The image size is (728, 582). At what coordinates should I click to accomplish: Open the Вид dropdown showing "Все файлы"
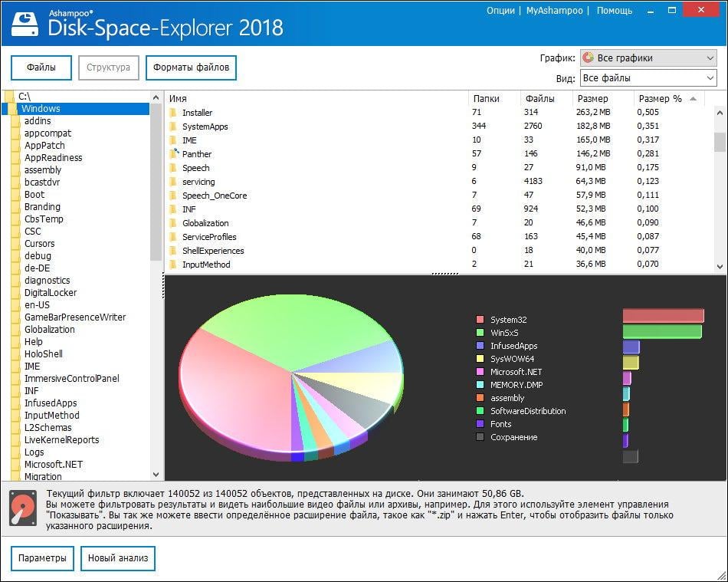point(648,77)
